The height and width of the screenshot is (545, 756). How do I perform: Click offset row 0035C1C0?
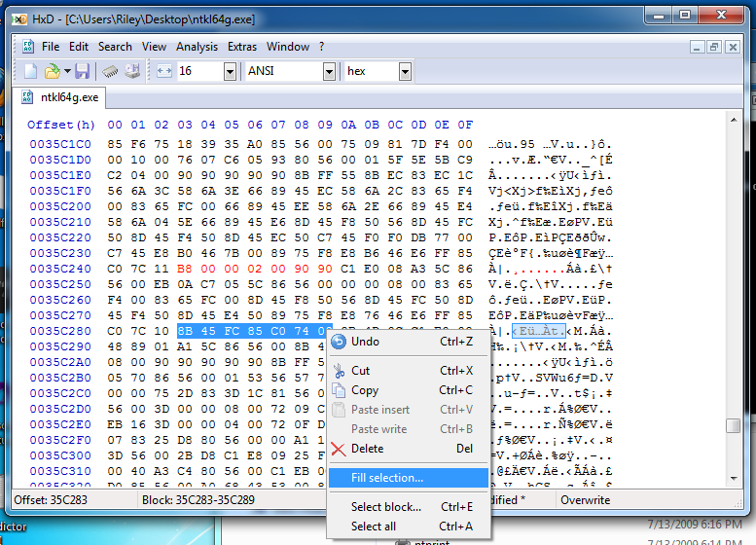(60, 144)
